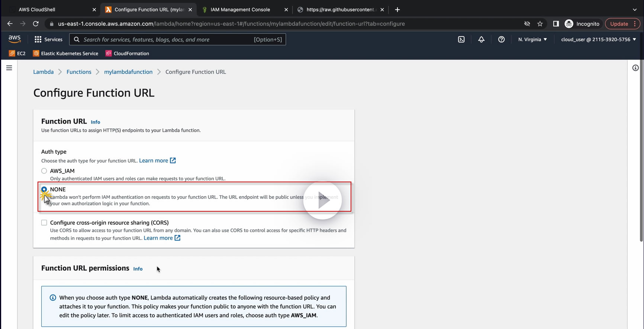Select the NONE auth type radio button
The height and width of the screenshot is (329, 644).
click(x=44, y=189)
